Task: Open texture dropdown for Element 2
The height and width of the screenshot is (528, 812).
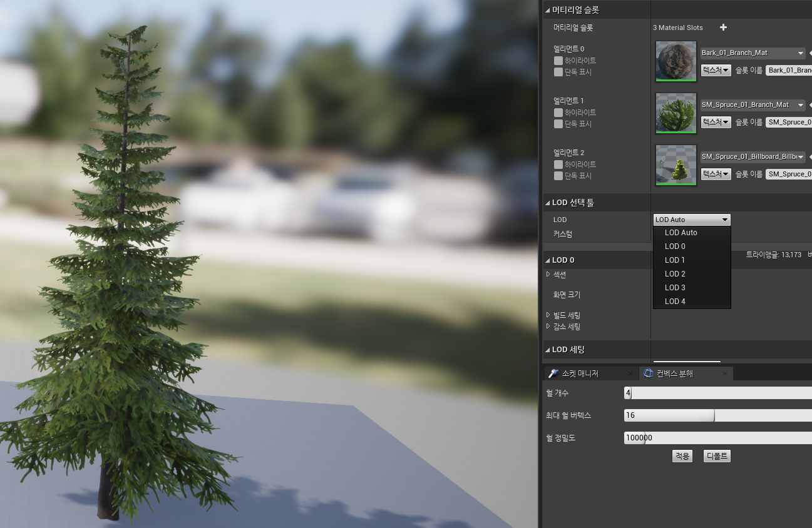Action: [x=716, y=174]
